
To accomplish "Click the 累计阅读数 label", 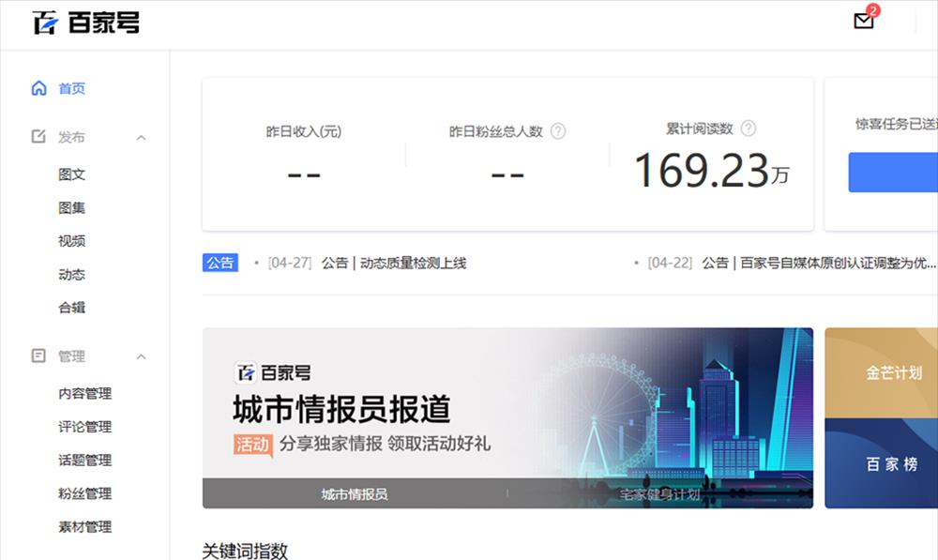I will [700, 129].
